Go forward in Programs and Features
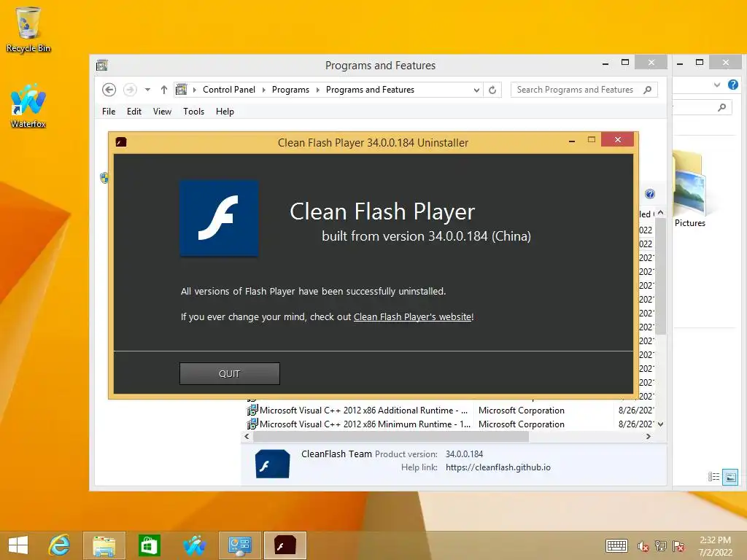 130,90
